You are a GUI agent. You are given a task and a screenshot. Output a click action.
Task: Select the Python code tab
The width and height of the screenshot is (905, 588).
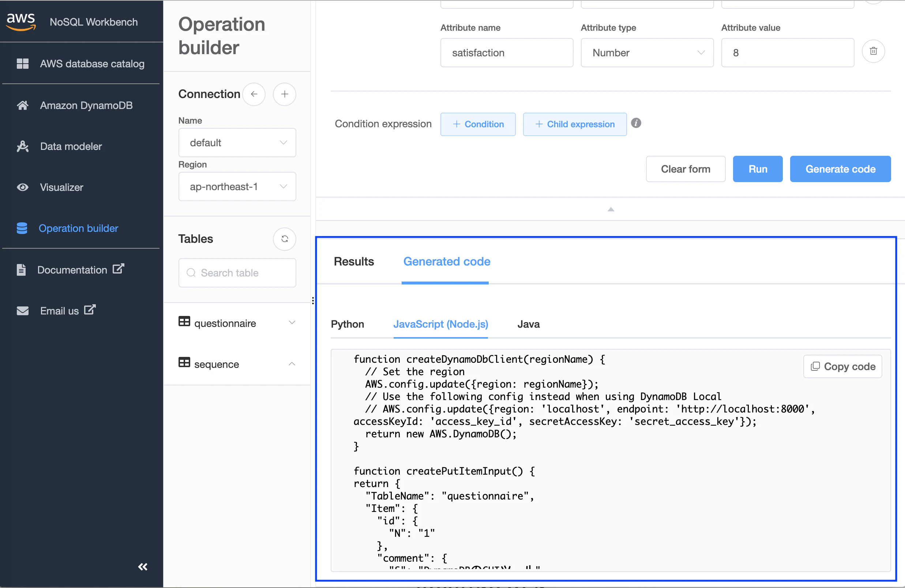pyautogui.click(x=347, y=324)
